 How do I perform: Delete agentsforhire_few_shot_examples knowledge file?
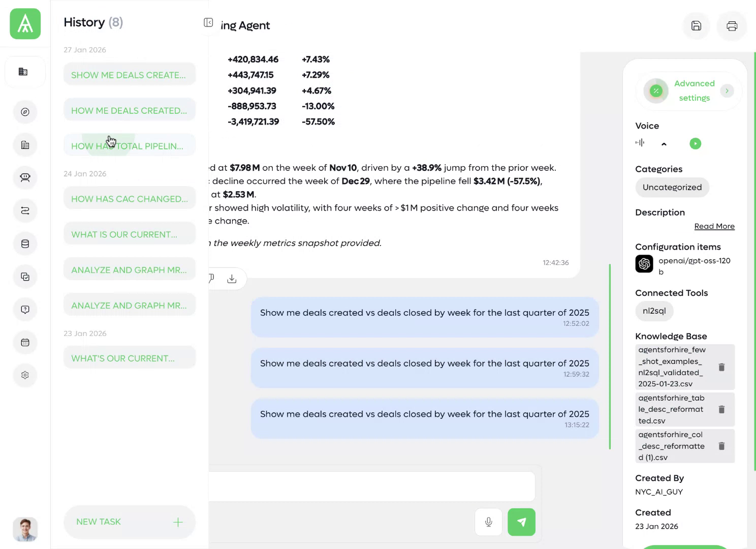(x=721, y=367)
